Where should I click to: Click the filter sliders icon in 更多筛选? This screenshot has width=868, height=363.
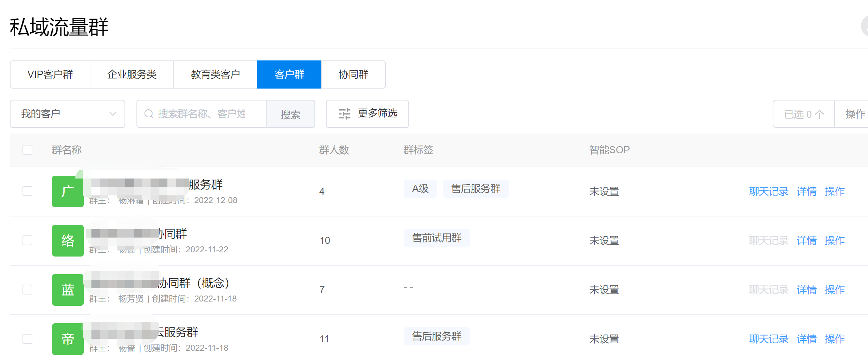(x=344, y=114)
